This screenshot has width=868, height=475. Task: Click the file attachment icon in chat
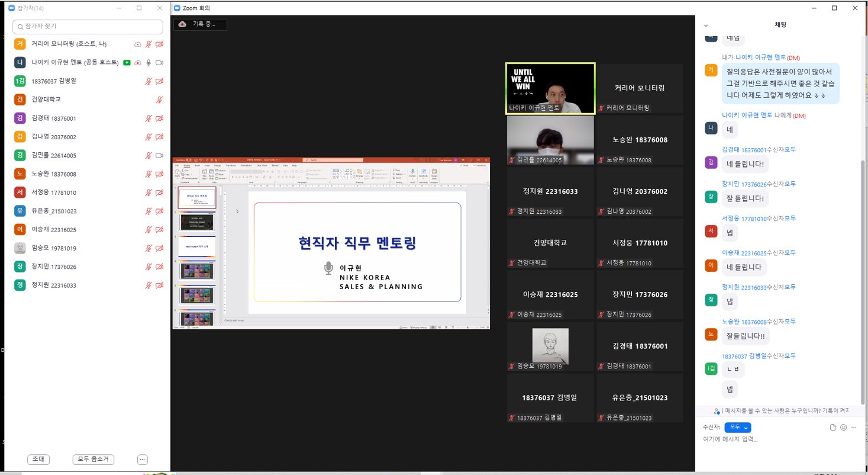click(832, 427)
